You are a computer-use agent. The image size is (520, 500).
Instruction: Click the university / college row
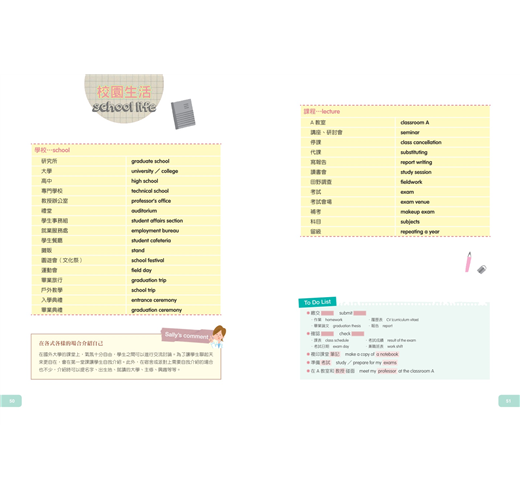click(126, 171)
